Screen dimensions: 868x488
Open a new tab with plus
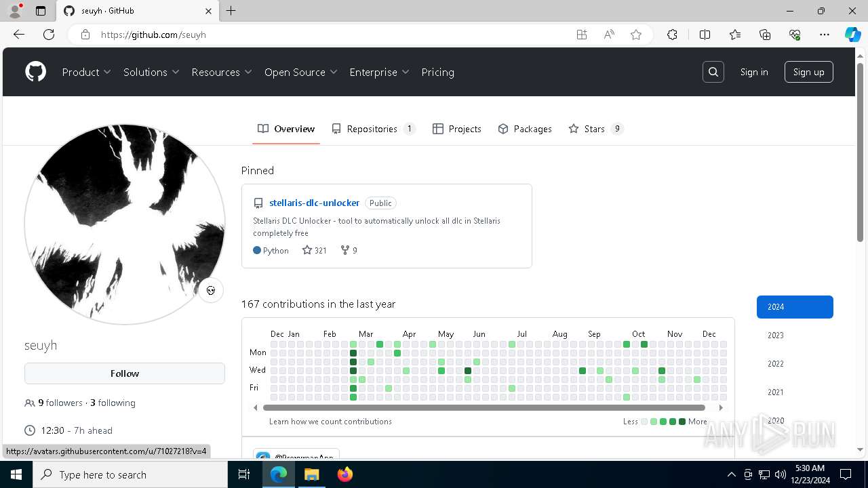click(231, 11)
